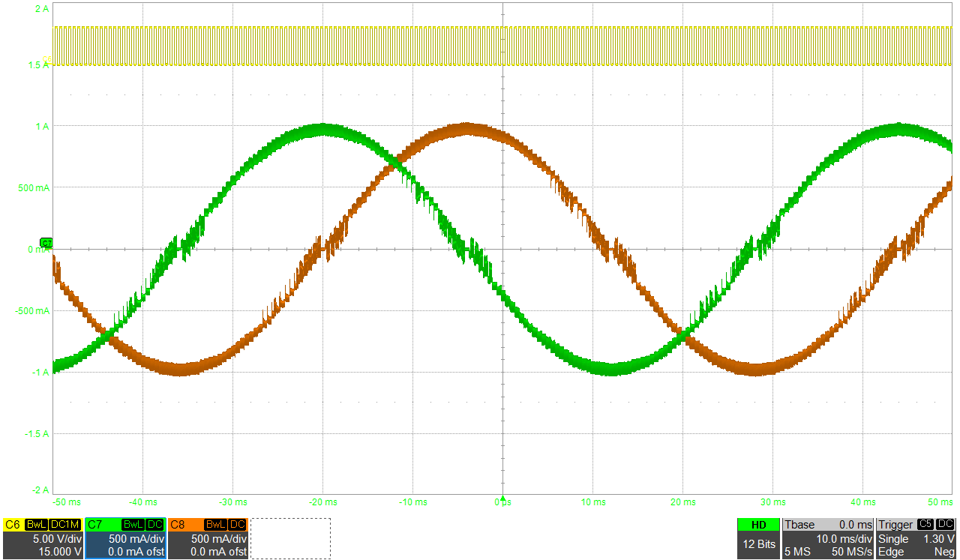Click the 0 trigger time marker on the axis
960x560 pixels.
pyautogui.click(x=502, y=500)
